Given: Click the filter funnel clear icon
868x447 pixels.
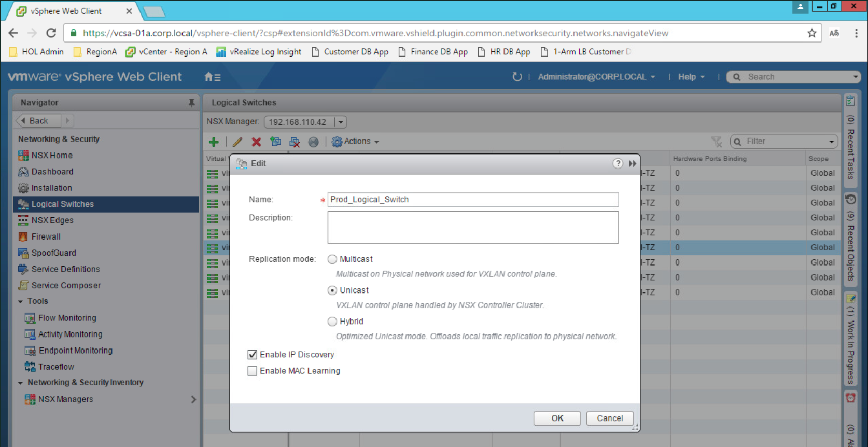Looking at the screenshot, I should 717,142.
